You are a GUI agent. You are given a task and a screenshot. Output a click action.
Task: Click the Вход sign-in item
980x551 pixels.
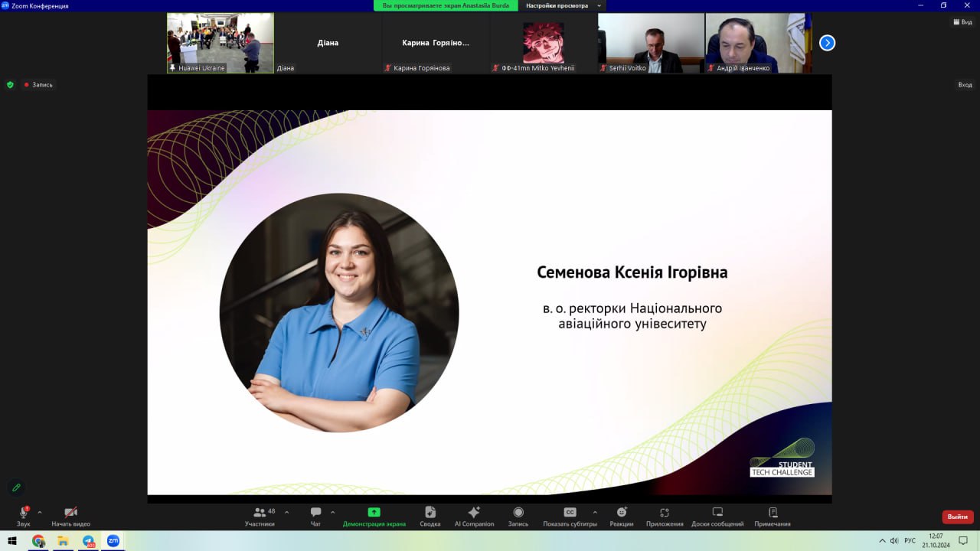965,85
